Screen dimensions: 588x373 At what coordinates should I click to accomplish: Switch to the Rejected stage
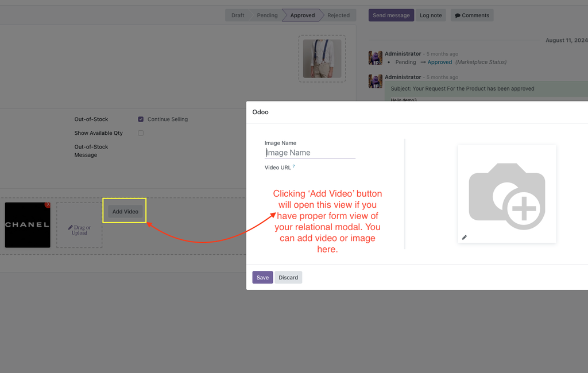[338, 15]
